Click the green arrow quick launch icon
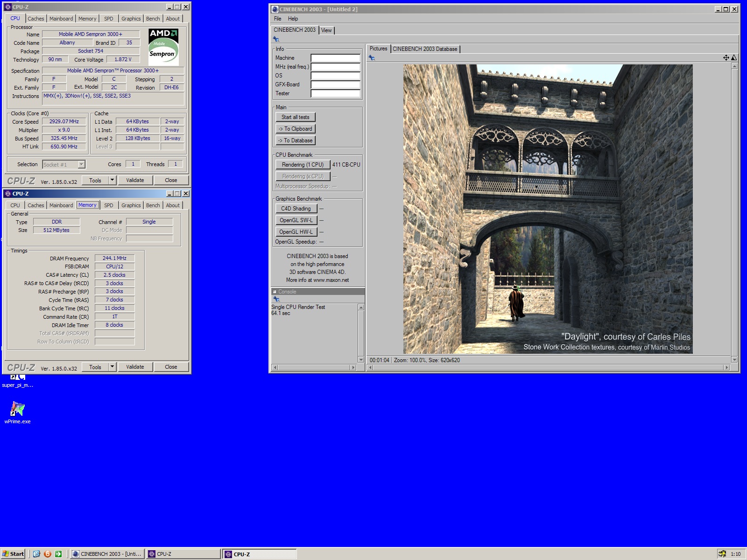The image size is (747, 560). [58, 554]
